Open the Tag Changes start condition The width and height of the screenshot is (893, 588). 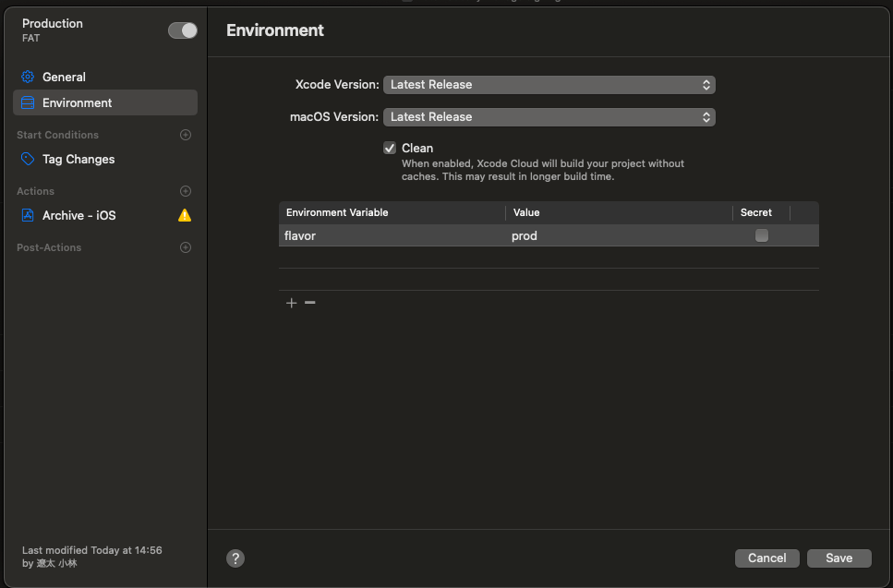[105, 159]
